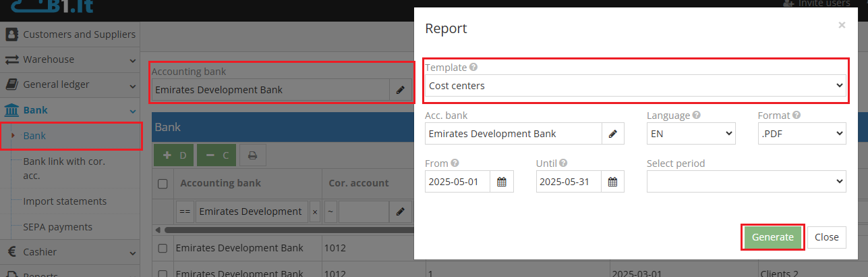
Task: Open calendar picker for From date
Action: click(x=501, y=182)
